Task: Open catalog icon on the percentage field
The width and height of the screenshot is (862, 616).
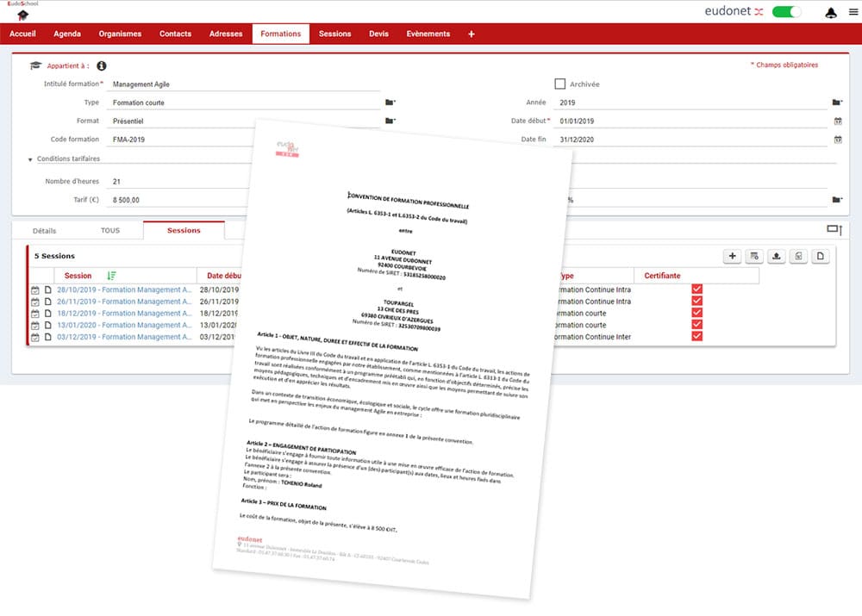Action: point(837,200)
